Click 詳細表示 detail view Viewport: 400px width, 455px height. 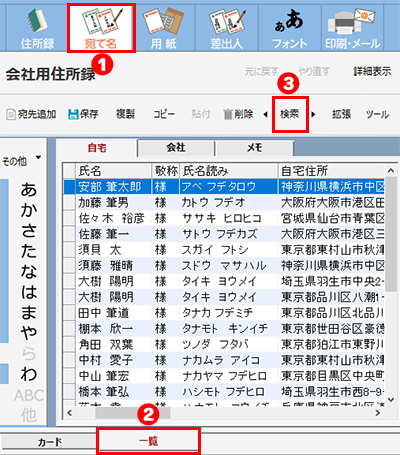(x=372, y=71)
